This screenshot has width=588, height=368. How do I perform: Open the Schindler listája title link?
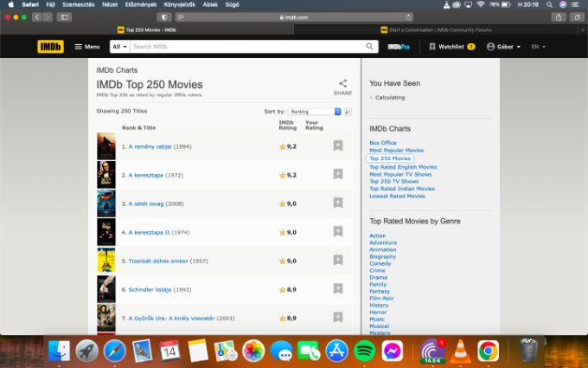click(150, 289)
